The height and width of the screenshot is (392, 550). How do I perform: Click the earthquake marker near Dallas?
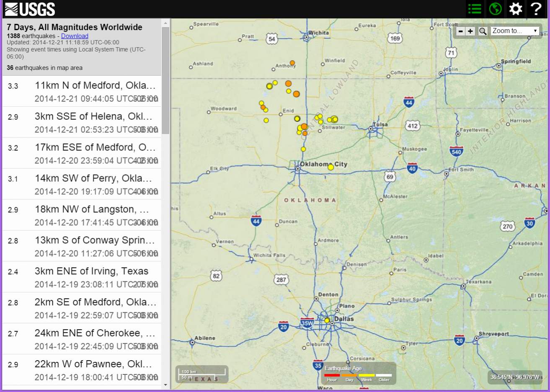327,320
